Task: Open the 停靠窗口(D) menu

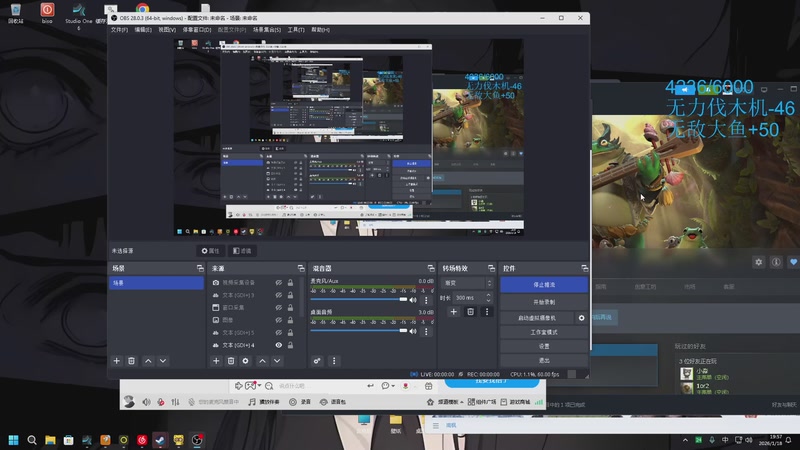Action: click(197, 30)
